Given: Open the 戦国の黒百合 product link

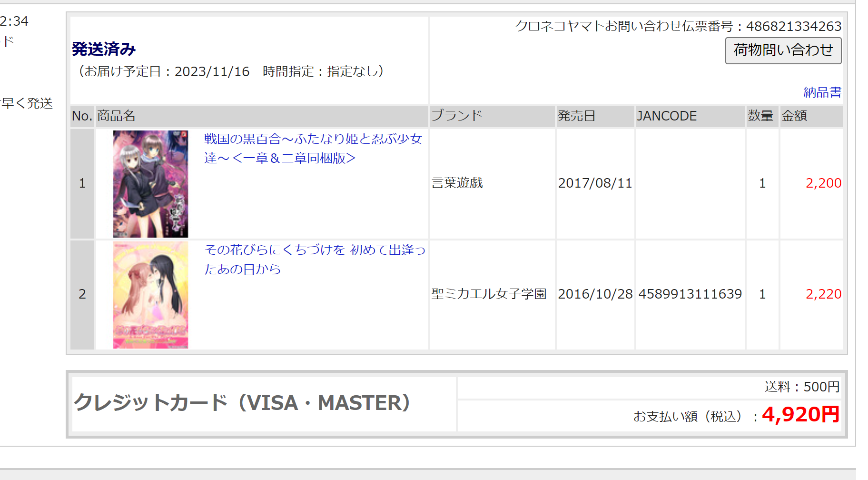Looking at the screenshot, I should (313, 148).
